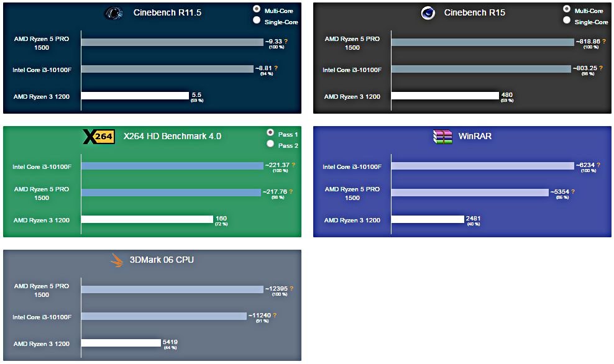Viewport: 614px width, 364px height.
Task: Click "AMD Ryzen 3 1200" label in X264 chart
Action: 42,220
